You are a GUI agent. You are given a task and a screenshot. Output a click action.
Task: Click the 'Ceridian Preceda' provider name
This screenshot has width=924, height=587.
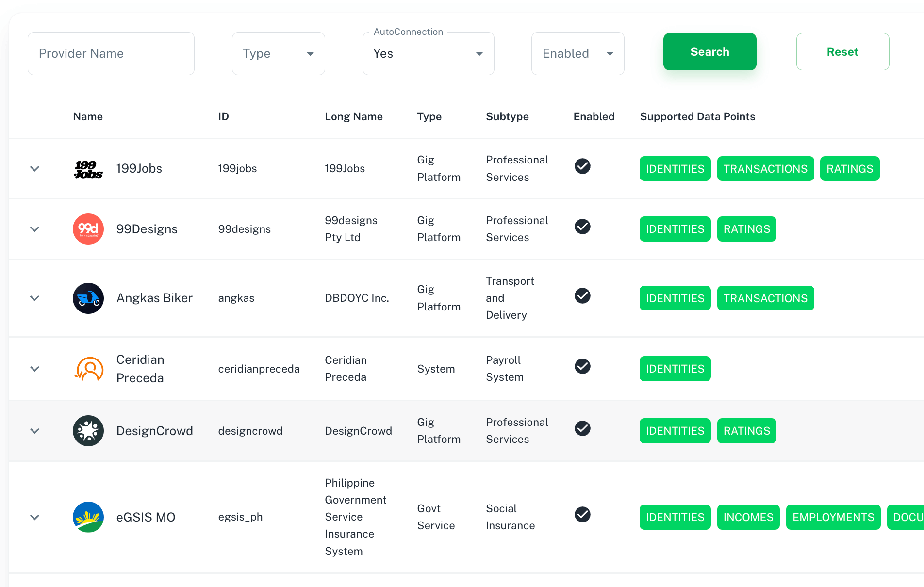(140, 369)
